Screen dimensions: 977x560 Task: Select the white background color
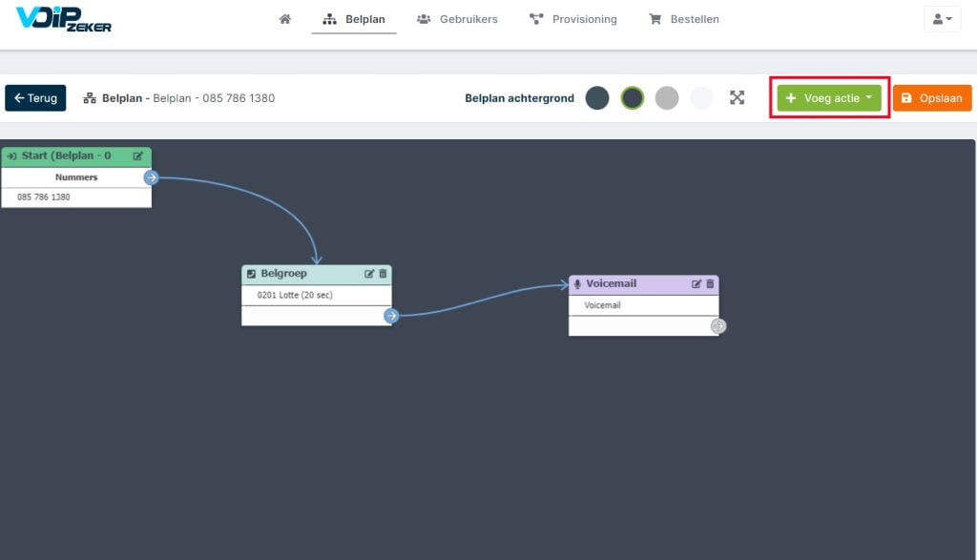(x=701, y=98)
